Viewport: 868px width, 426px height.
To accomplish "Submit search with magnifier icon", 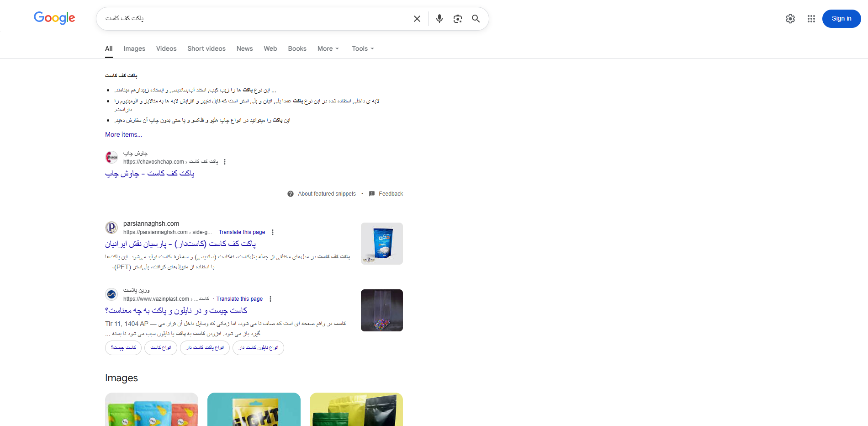I will [476, 19].
